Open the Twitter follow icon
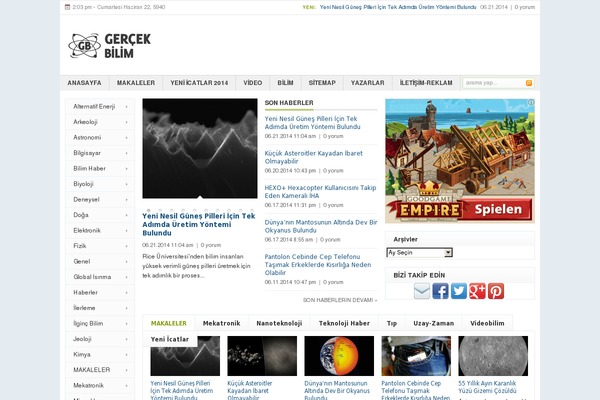 pos(458,291)
